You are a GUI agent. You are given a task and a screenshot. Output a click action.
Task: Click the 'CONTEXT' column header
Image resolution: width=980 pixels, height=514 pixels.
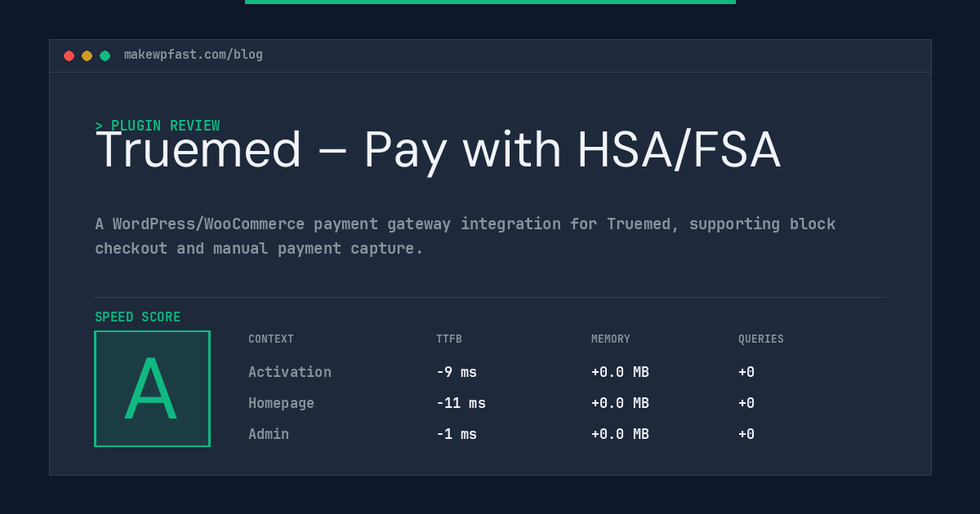tap(271, 339)
